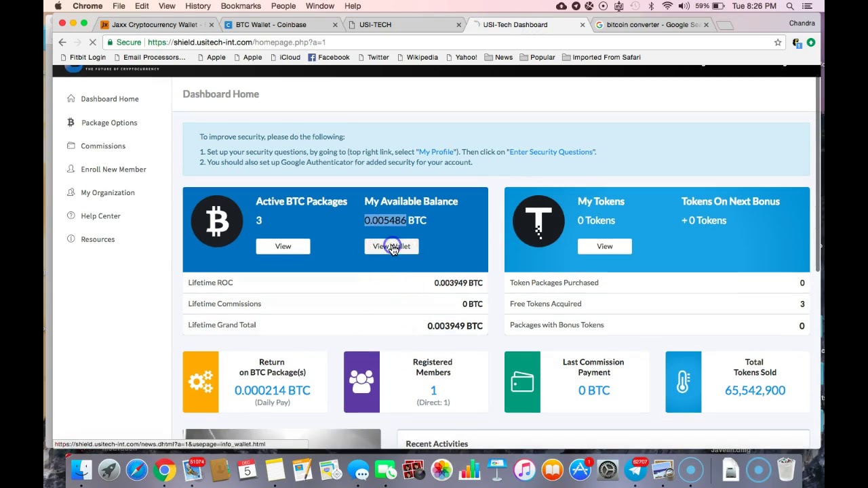Click the large Token T circle icon

coord(538,221)
